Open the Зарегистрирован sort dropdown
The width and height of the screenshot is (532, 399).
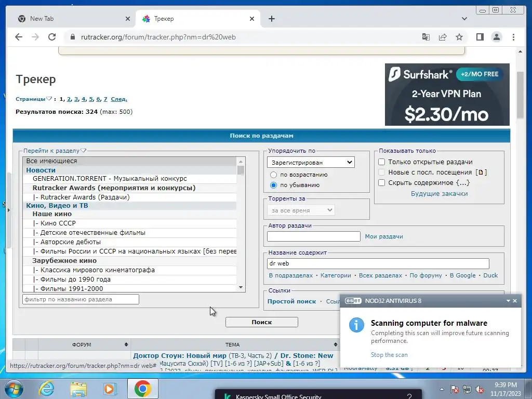click(x=311, y=162)
